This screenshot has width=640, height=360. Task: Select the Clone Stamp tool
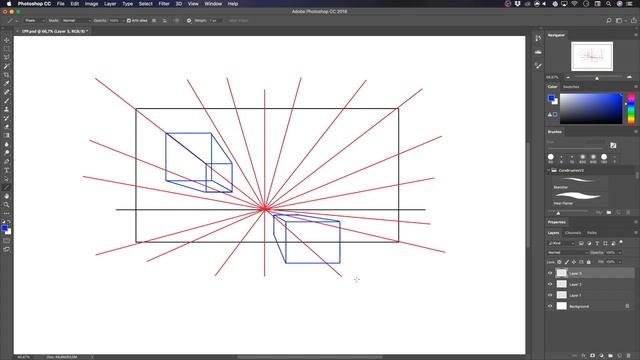pos(7,109)
